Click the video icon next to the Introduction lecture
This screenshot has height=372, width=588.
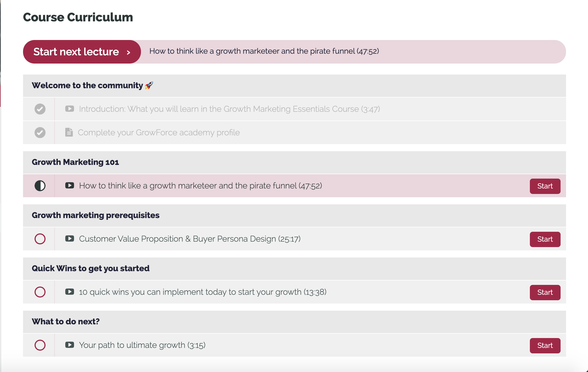pyautogui.click(x=70, y=109)
